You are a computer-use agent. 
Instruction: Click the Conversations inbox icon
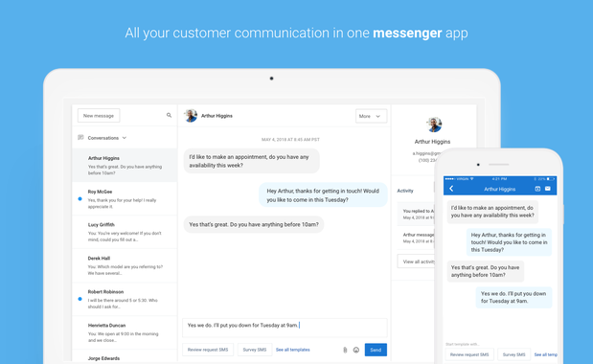pyautogui.click(x=80, y=138)
